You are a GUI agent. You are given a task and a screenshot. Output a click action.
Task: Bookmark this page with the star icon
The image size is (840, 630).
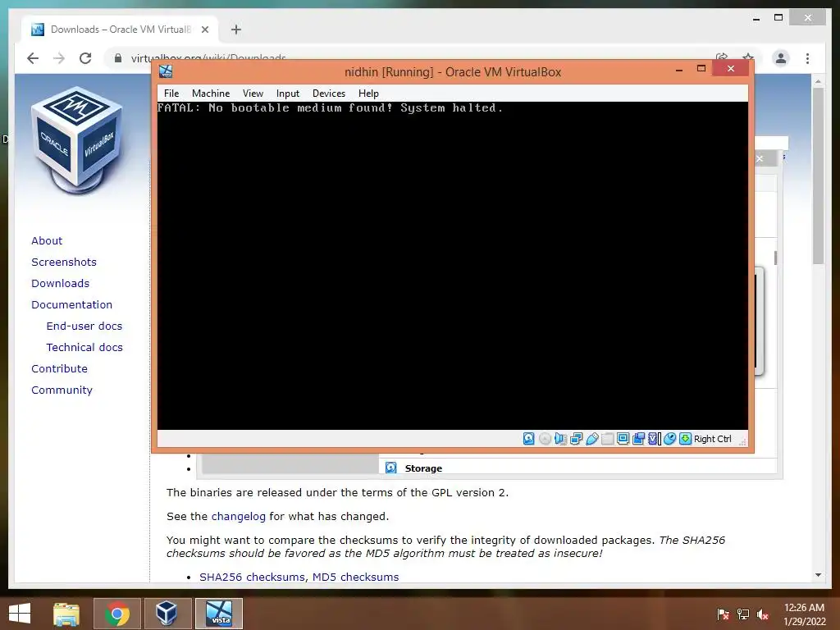[748, 57]
